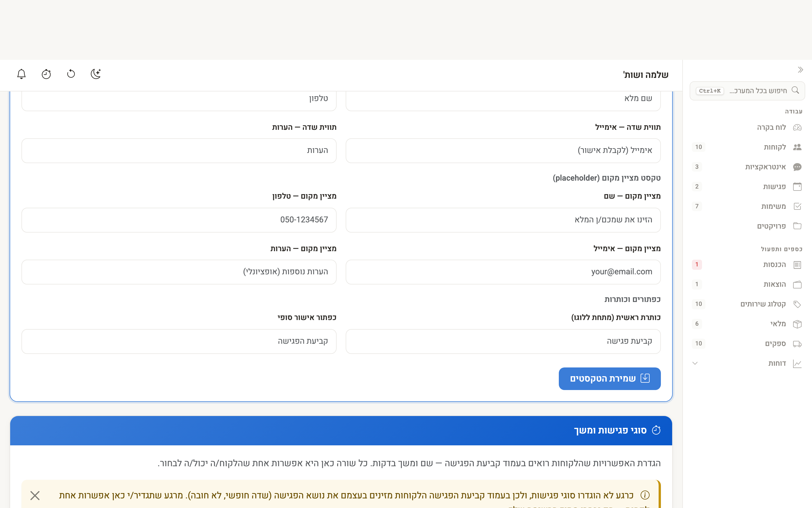Viewport: 812px width, 508px height.
Task: Click the הוצאות wallet icon
Action: (x=797, y=284)
